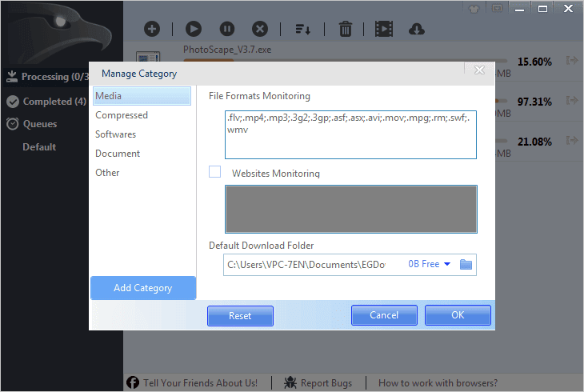Open Tell Your Friends About Us link
The image size is (584, 392).
(200, 383)
